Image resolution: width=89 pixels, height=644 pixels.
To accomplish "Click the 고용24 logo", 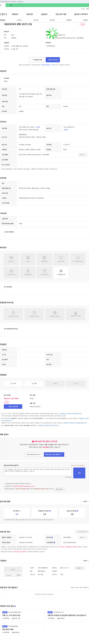I will [x=4, y=14].
